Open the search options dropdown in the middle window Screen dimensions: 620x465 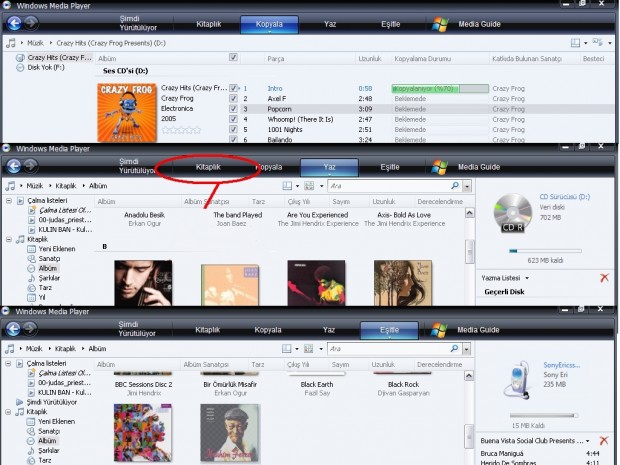point(467,186)
